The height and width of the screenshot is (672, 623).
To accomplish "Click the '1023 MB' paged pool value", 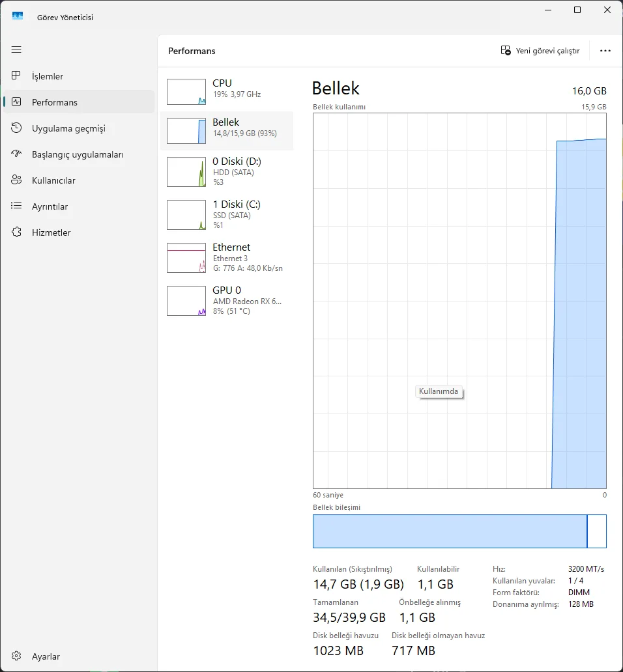I will point(338,651).
